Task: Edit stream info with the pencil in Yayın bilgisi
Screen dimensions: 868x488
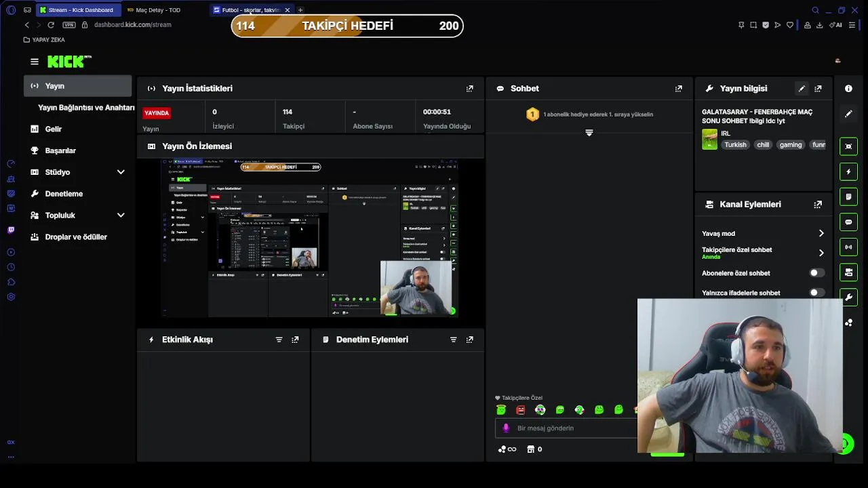Action: click(x=802, y=89)
